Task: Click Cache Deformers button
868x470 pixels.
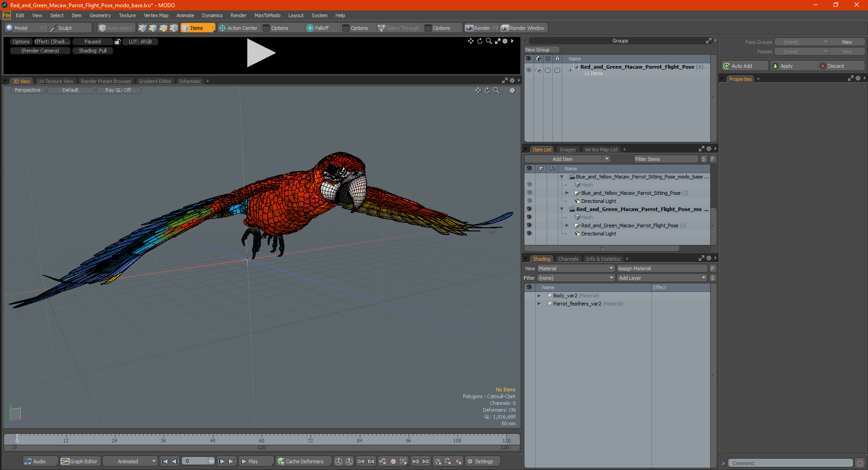Action: click(x=301, y=461)
